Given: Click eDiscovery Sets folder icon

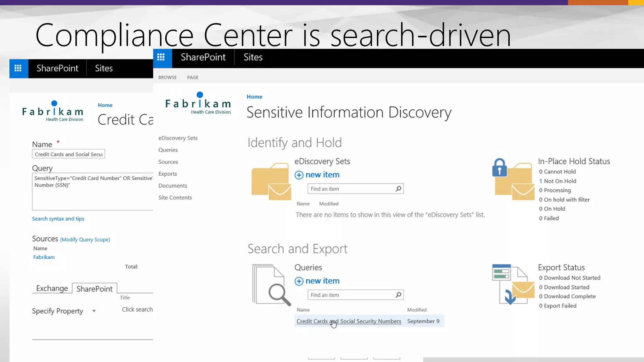Looking at the screenshot, I should coord(271,181).
